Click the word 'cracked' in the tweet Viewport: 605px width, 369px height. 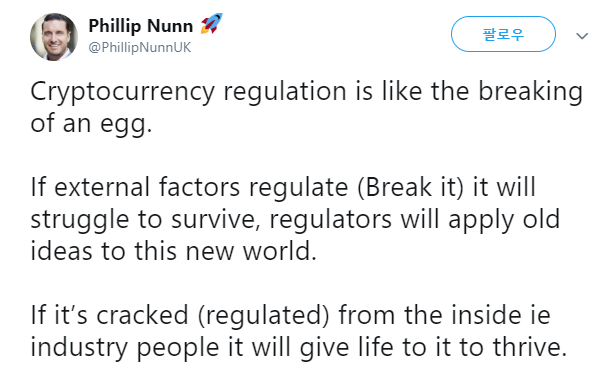[x=142, y=315]
